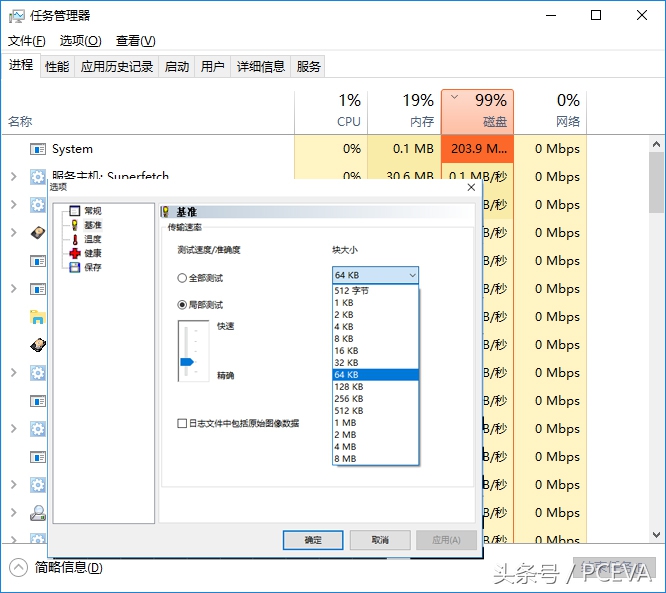Choose 8 MB from block size list
This screenshot has width=666, height=593.
375,459
